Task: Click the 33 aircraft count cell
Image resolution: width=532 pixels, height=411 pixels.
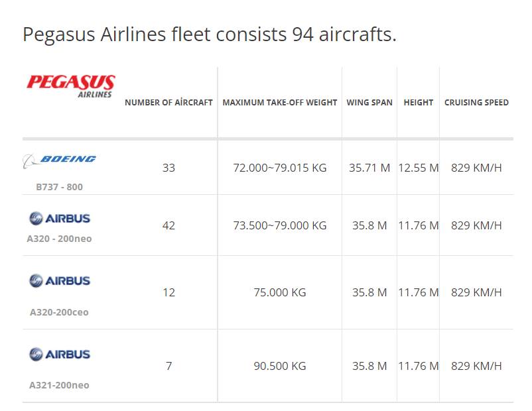Action: pyautogui.click(x=168, y=168)
